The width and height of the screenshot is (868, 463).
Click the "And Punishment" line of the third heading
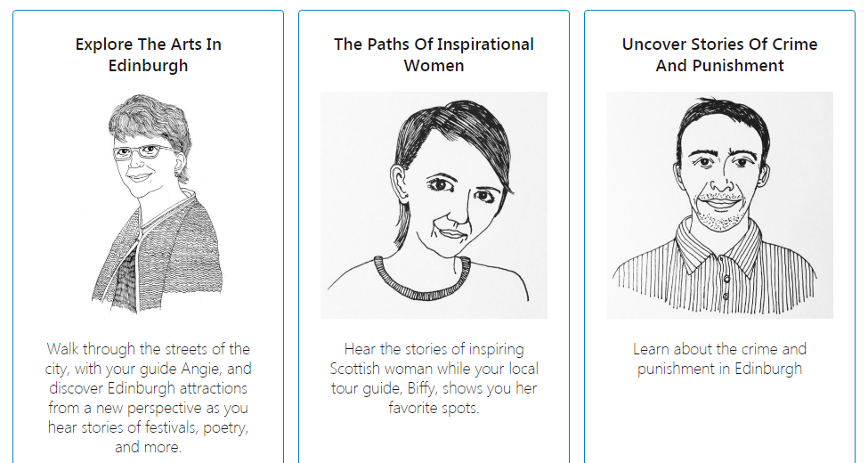[719, 65]
